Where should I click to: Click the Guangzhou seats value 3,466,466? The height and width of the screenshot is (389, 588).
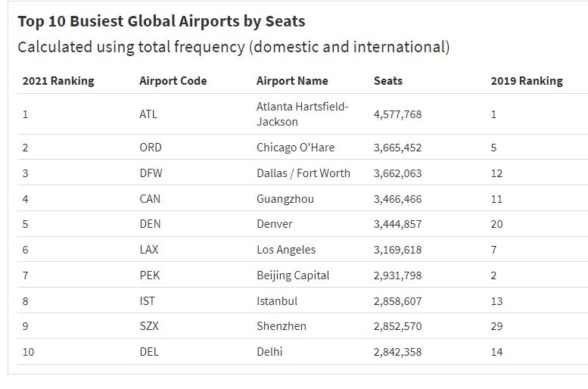(397, 199)
